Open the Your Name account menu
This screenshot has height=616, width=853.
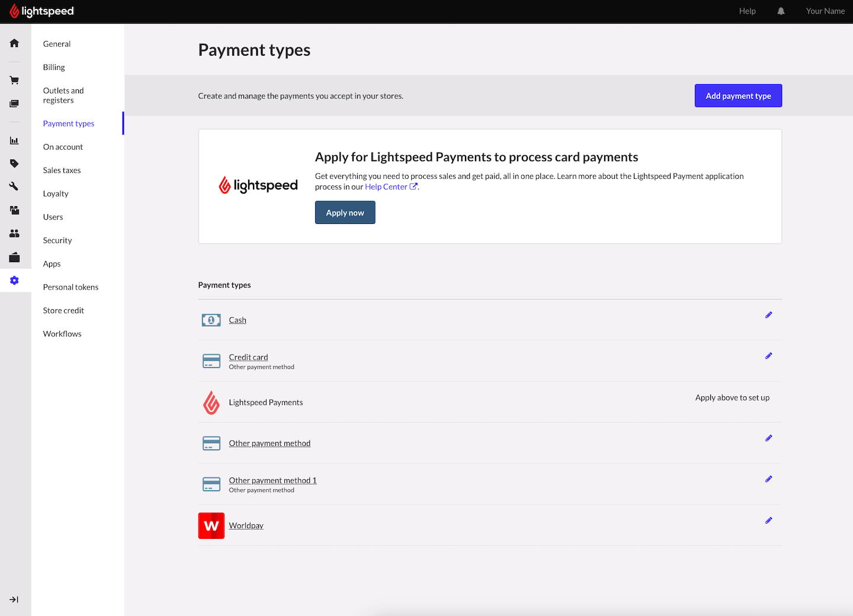[825, 11]
